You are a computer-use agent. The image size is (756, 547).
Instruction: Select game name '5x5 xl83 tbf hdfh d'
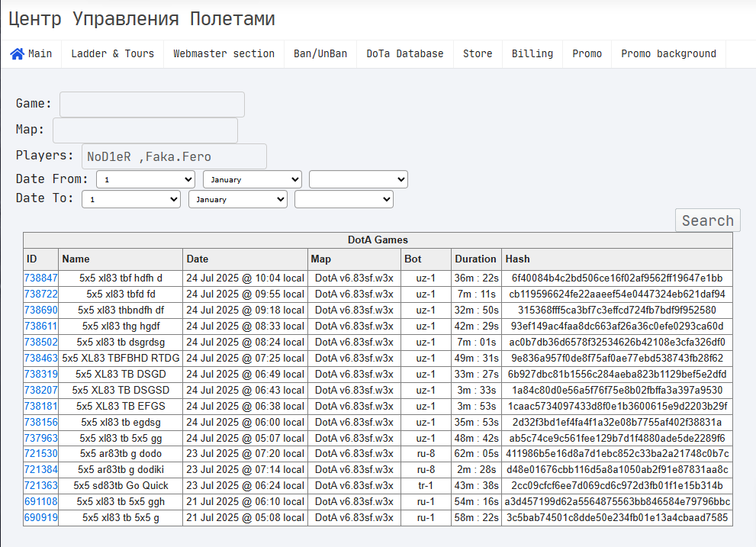click(121, 278)
